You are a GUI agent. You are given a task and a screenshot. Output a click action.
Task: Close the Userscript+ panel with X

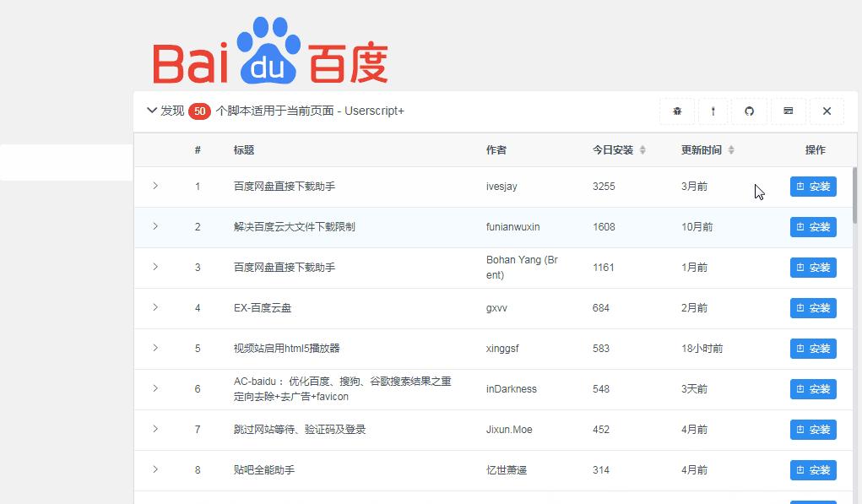coord(827,111)
